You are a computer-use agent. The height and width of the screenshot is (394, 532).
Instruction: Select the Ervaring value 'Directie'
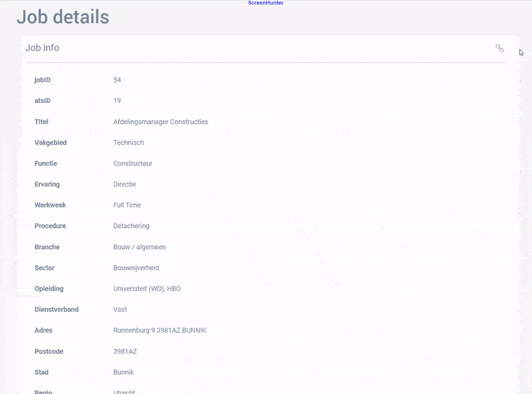124,184
